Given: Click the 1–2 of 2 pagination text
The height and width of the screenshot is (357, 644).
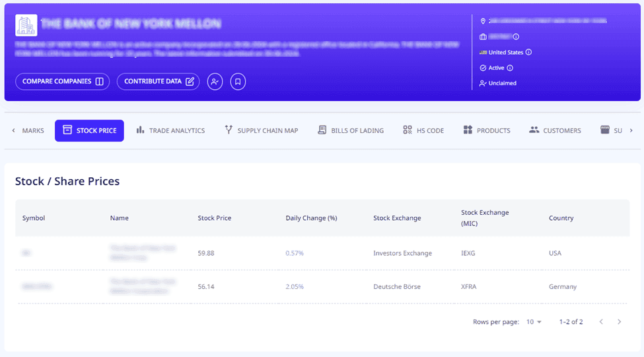Looking at the screenshot, I should click(x=571, y=321).
